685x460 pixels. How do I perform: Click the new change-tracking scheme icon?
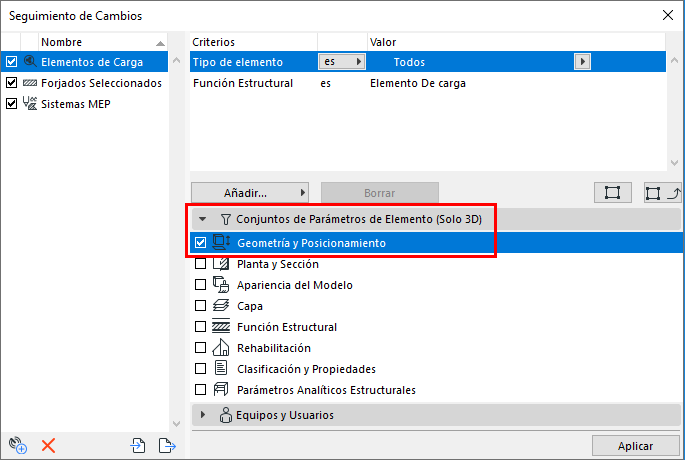[x=16, y=445]
